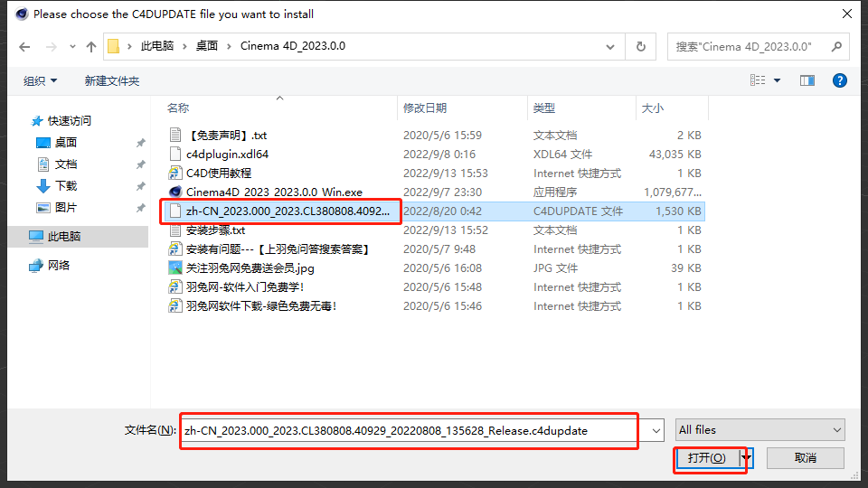Click the pin icon next to 图片
868x488 pixels.
click(141, 208)
